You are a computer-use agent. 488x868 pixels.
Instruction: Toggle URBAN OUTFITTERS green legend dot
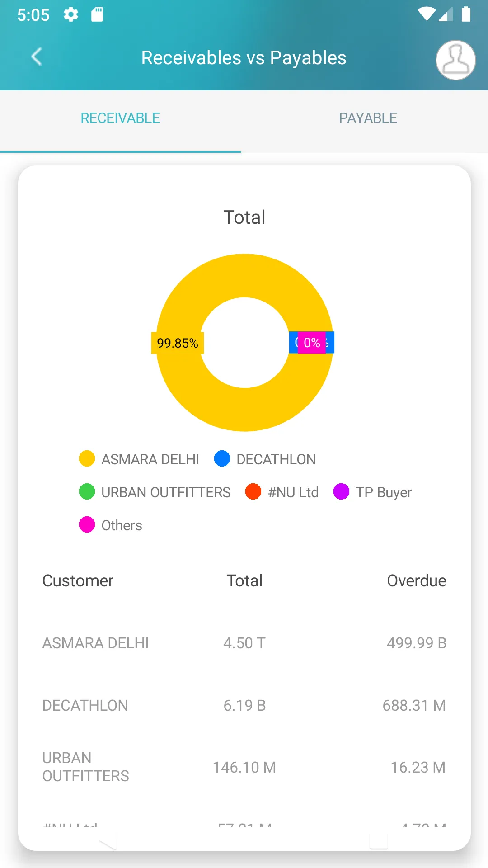pos(87,491)
